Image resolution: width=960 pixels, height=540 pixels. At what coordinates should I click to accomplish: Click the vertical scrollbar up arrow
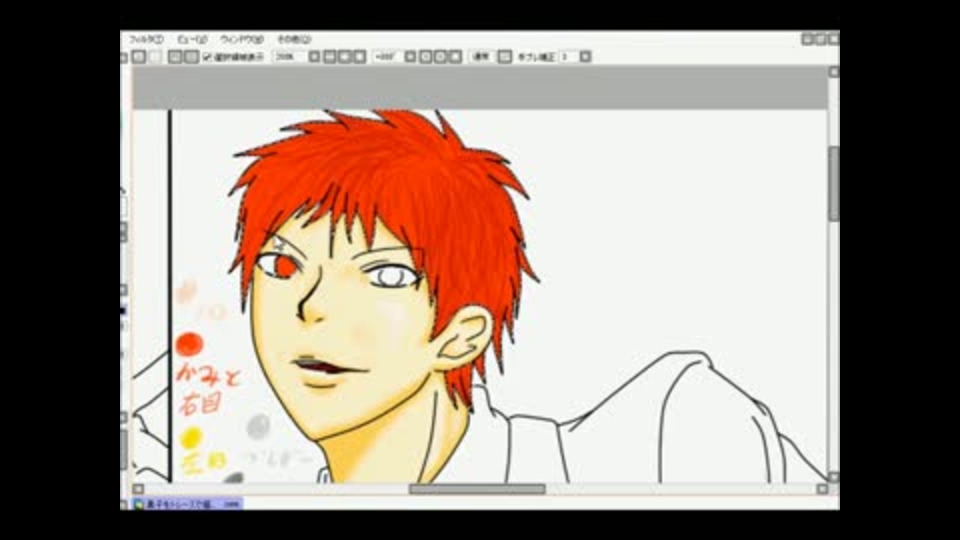pos(833,72)
